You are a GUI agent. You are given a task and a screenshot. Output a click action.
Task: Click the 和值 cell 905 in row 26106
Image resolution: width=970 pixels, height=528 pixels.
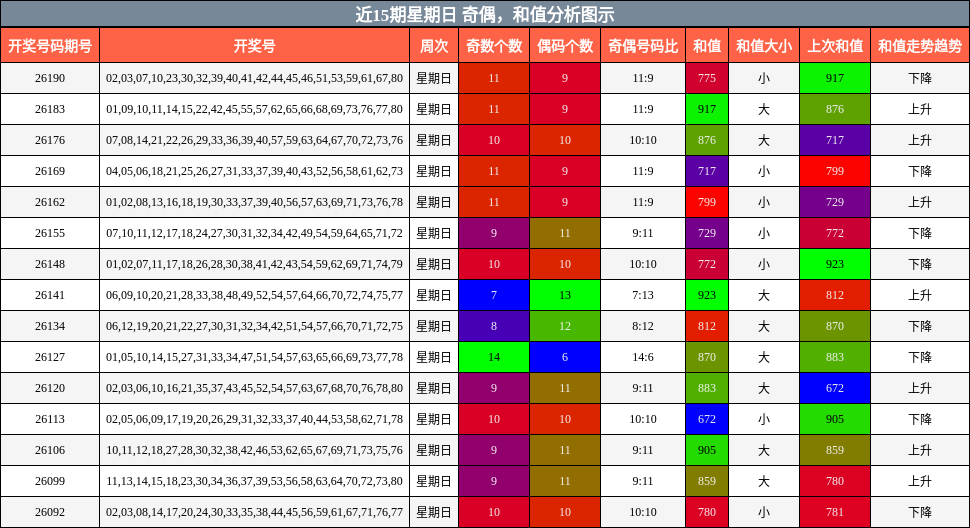707,449
